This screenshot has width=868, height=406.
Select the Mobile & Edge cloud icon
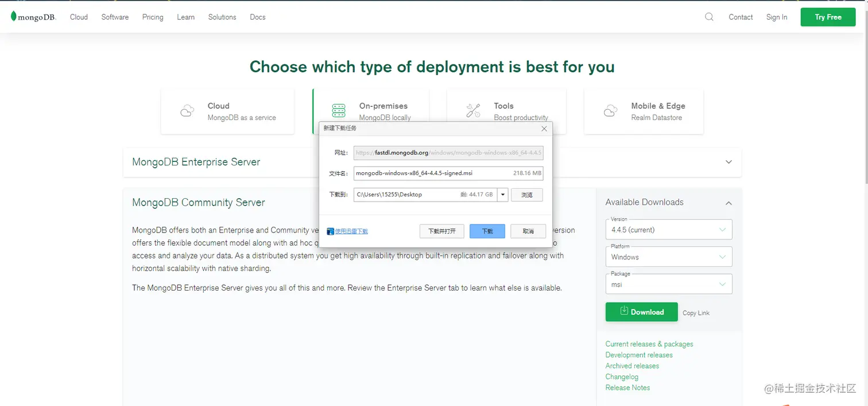pos(611,111)
